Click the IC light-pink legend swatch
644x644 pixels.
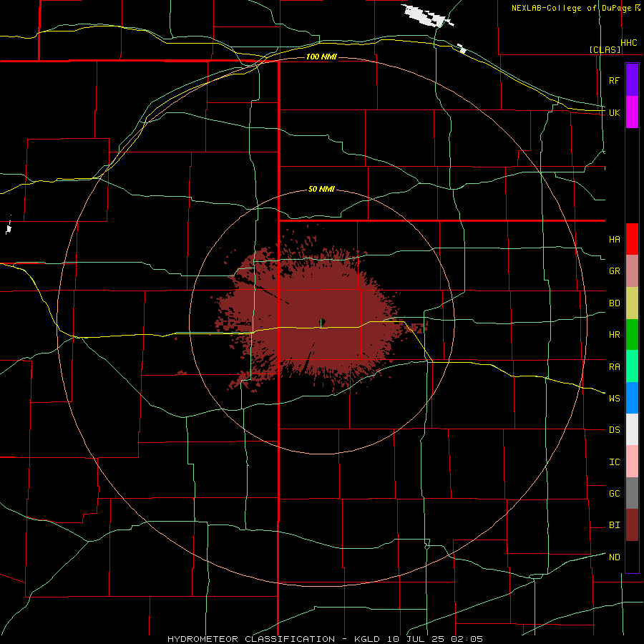(632, 462)
